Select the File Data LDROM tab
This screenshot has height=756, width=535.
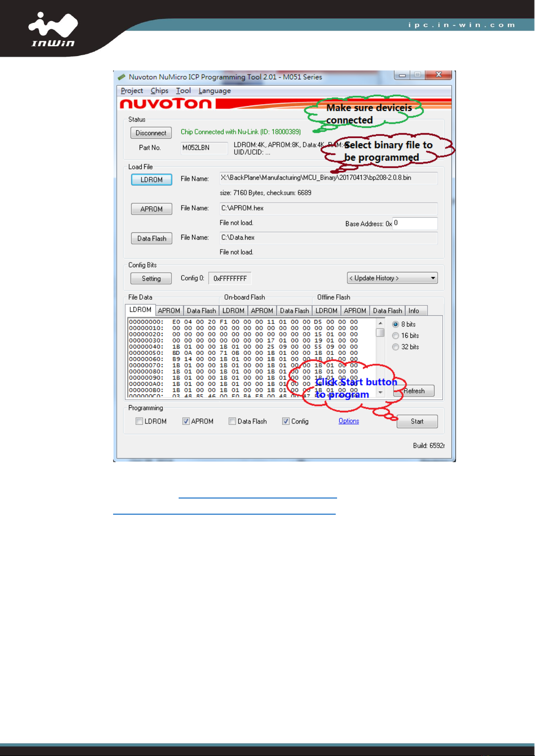pos(140,310)
